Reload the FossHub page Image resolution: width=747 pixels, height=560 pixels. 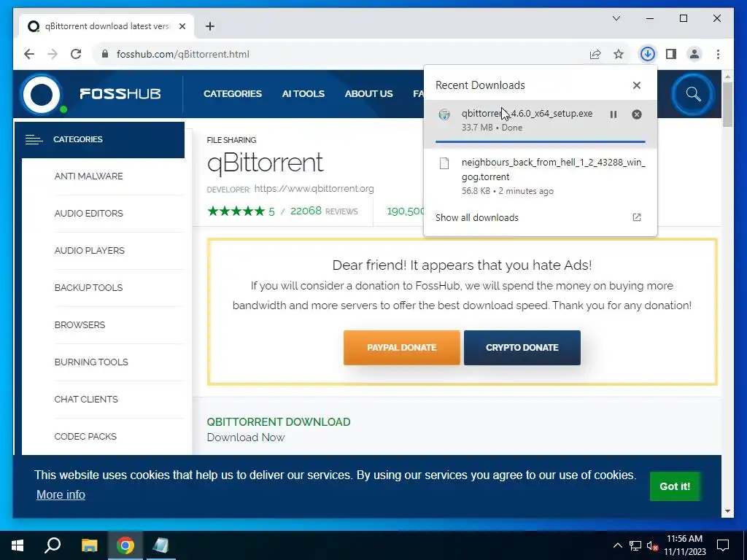pos(76,54)
